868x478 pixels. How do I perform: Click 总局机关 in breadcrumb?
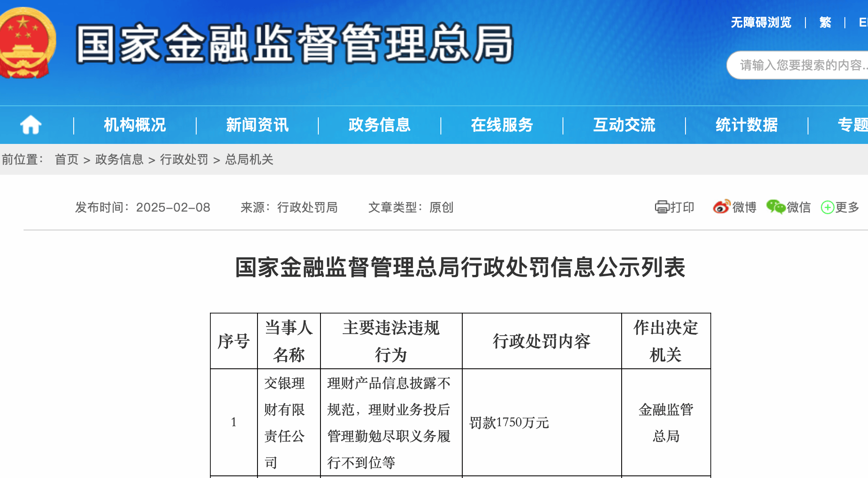(249, 160)
